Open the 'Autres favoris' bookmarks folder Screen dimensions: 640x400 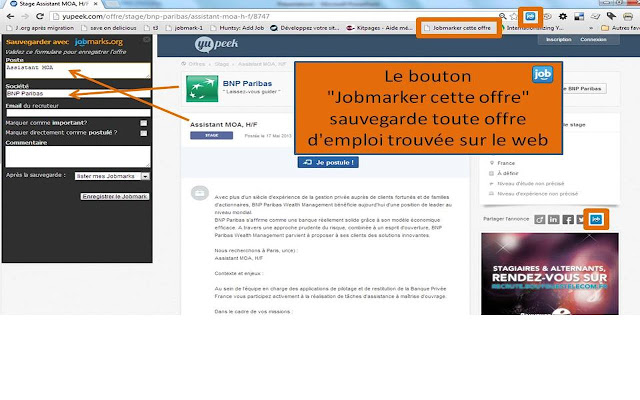pyautogui.click(x=620, y=28)
